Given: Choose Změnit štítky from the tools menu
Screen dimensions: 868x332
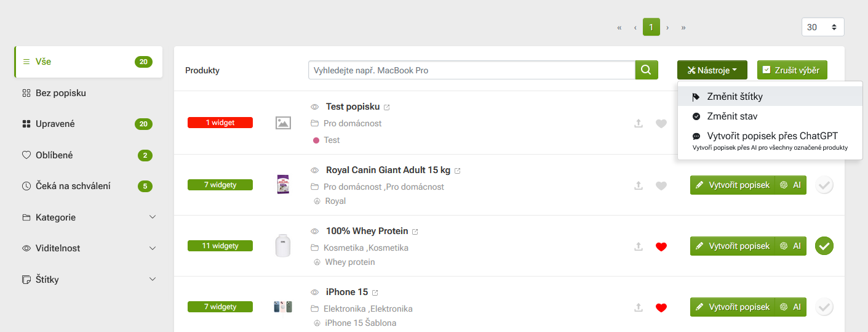Looking at the screenshot, I should point(735,97).
